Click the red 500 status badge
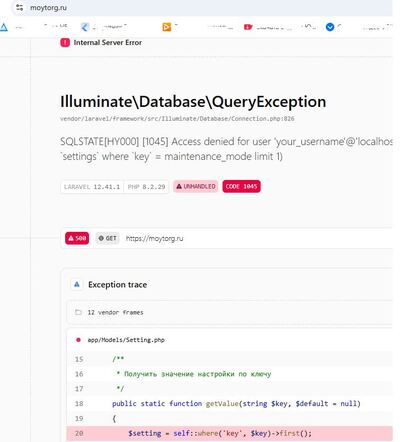This screenshot has width=400, height=442. click(x=77, y=238)
